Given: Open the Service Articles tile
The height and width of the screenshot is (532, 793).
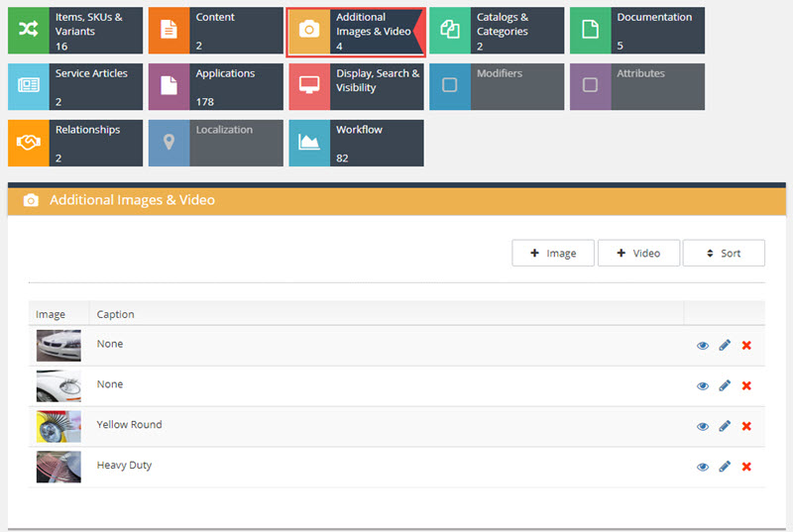Looking at the screenshot, I should (75, 86).
